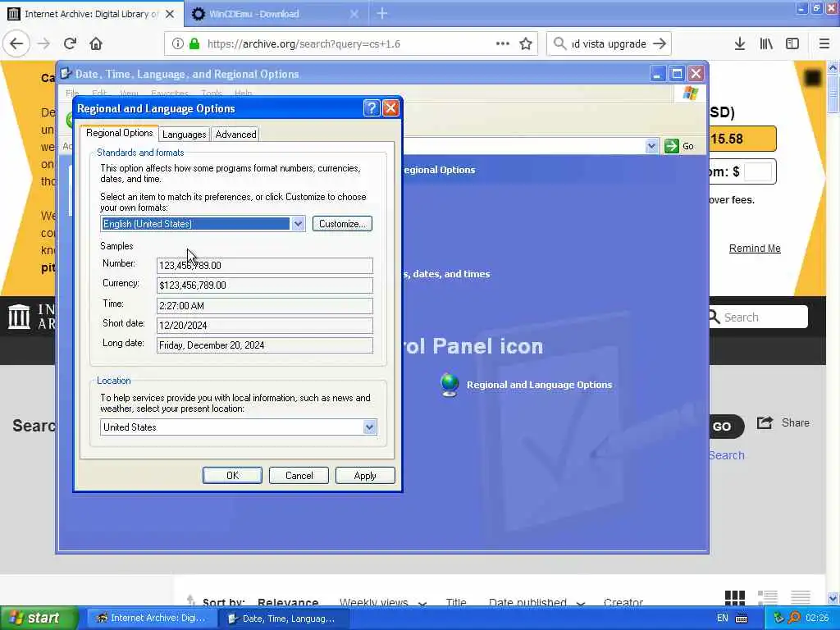This screenshot has width=840, height=630.
Task: Open page actions three-dot menu
Action: point(503,44)
